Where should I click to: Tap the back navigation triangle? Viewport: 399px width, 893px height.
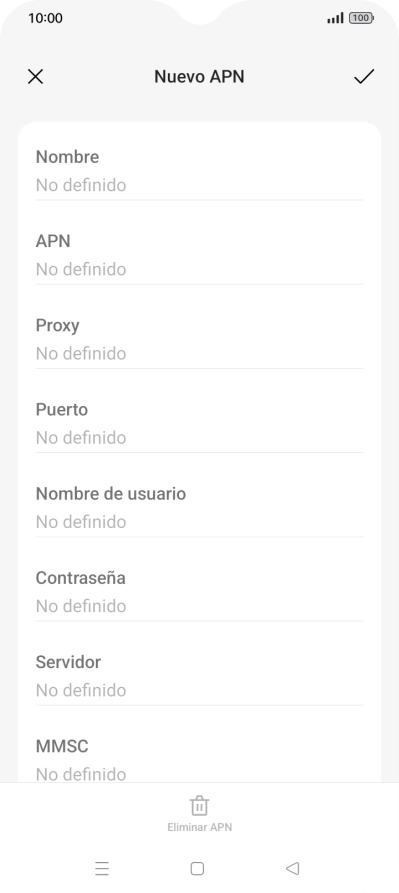(293, 869)
